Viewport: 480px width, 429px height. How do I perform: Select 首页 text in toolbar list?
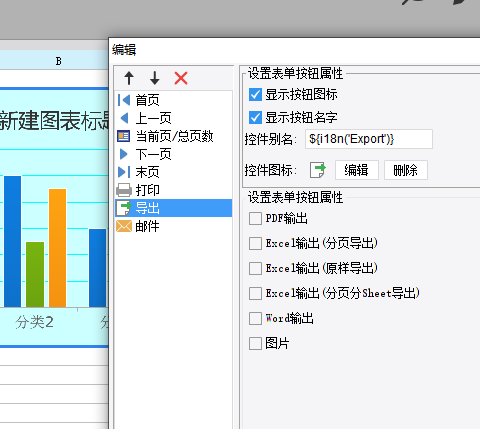pyautogui.click(x=147, y=100)
